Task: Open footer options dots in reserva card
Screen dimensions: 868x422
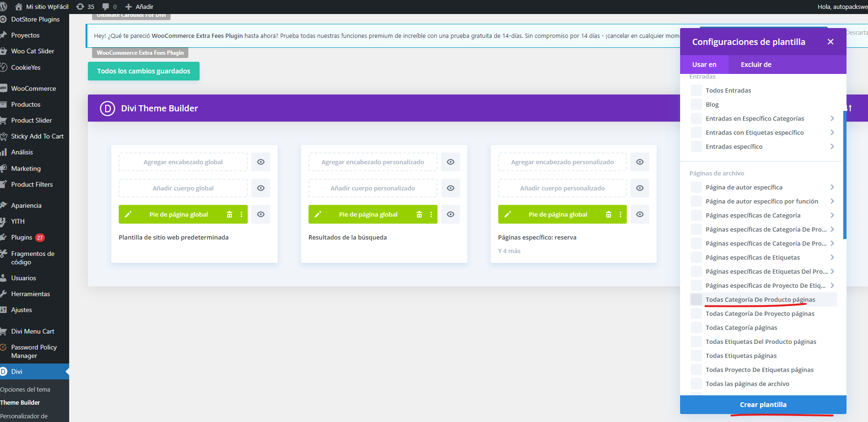Action: point(620,214)
